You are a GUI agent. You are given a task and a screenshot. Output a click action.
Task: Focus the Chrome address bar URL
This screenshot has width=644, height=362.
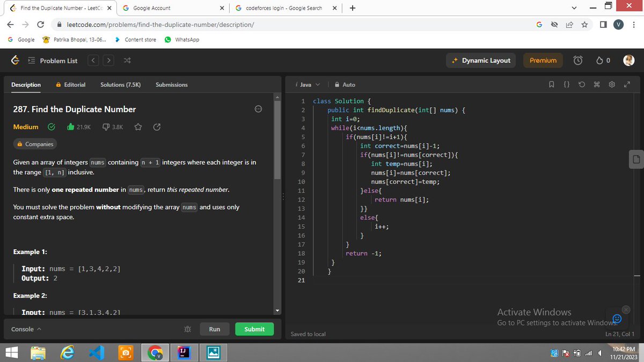click(160, 24)
